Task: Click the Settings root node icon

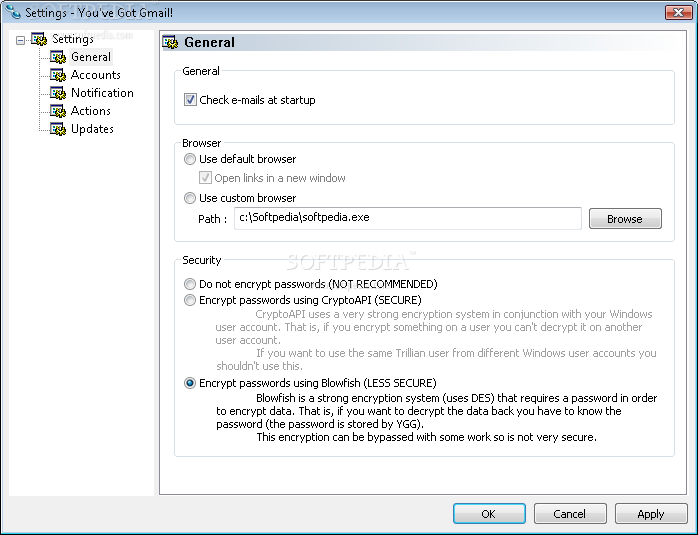Action: 39,39
